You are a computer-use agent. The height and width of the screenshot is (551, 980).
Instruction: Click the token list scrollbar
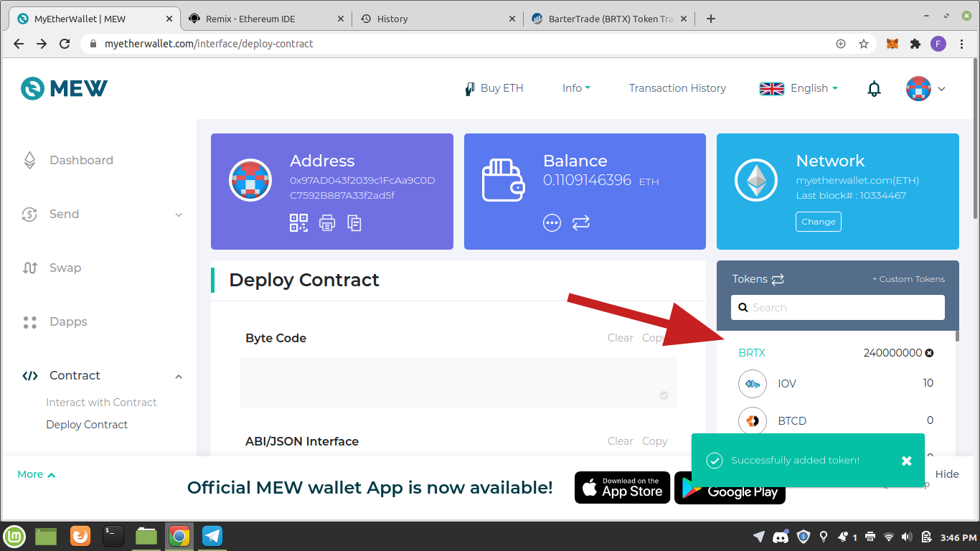[x=957, y=335]
